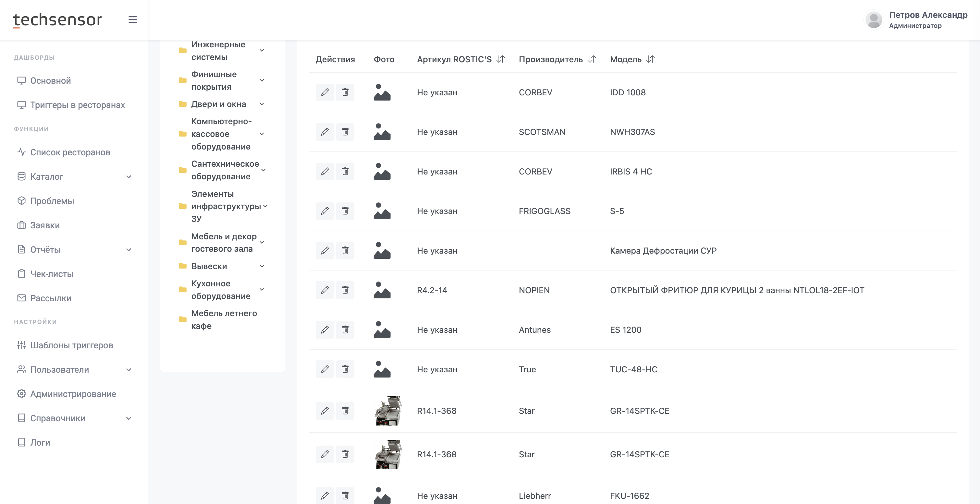Delete the FRIGOGLASS S-5 row

345,211
